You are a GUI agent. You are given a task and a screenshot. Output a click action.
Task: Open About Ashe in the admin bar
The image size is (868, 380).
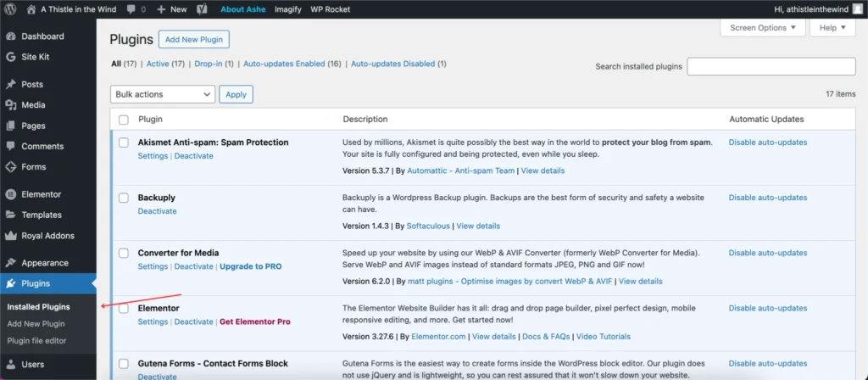pos(243,9)
